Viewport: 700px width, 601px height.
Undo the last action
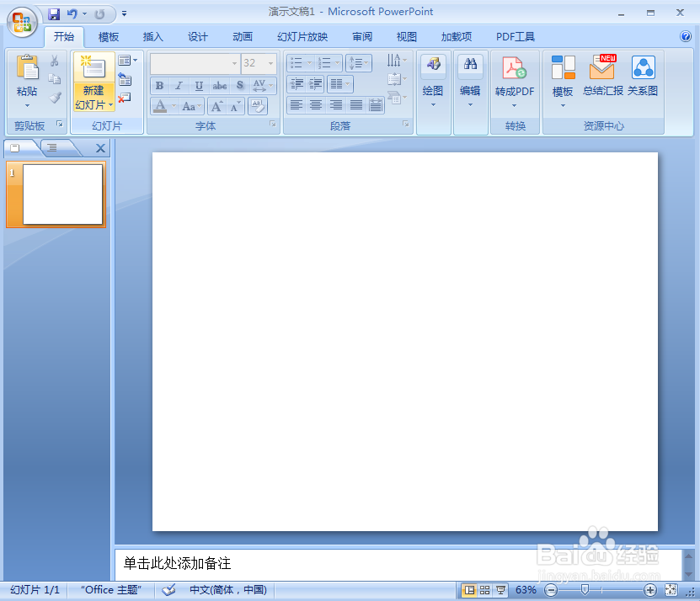[x=72, y=14]
